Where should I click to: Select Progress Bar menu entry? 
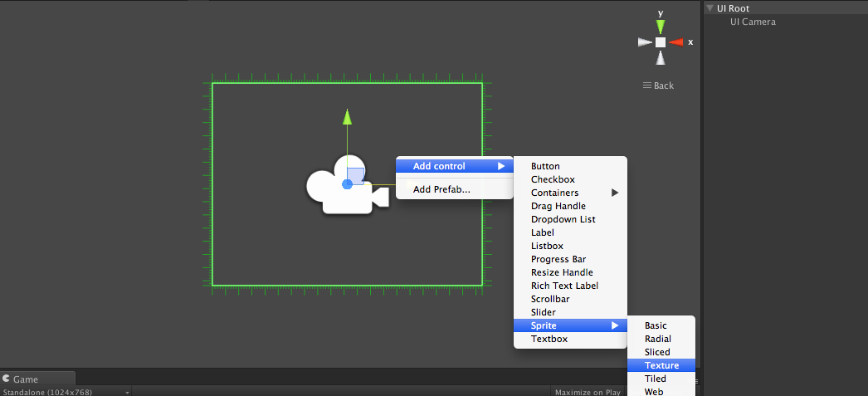570,259
